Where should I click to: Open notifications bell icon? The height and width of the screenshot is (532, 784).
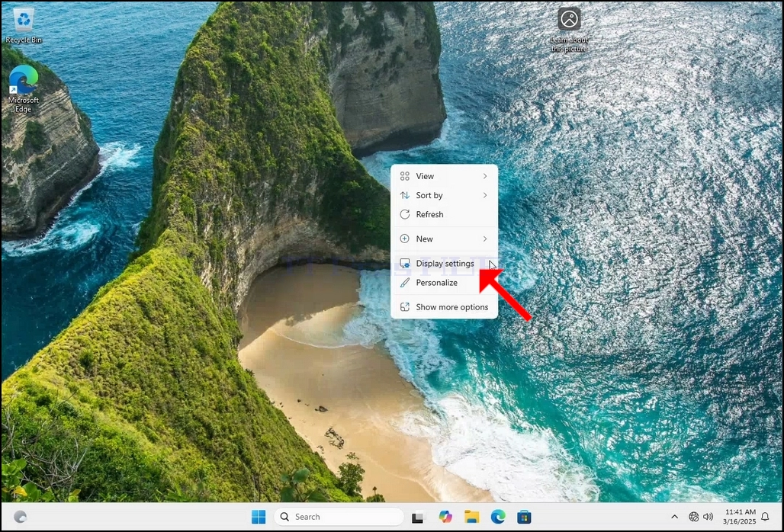point(765,517)
